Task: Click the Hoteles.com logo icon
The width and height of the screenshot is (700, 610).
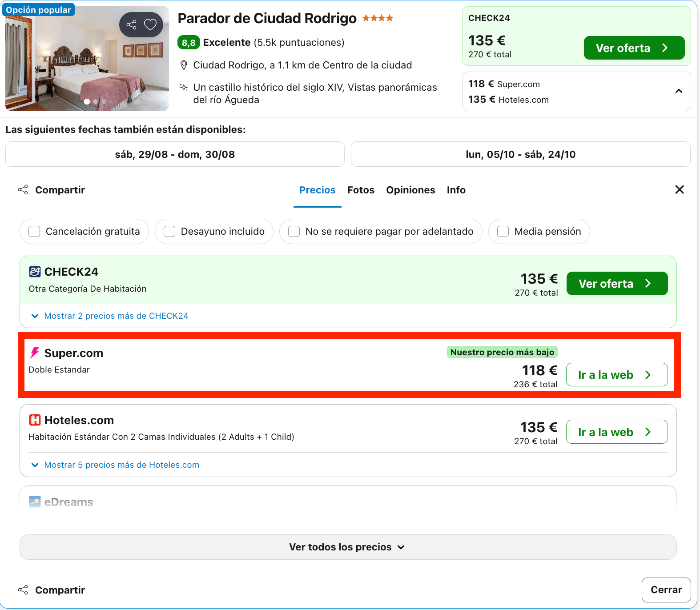Action: (x=35, y=420)
